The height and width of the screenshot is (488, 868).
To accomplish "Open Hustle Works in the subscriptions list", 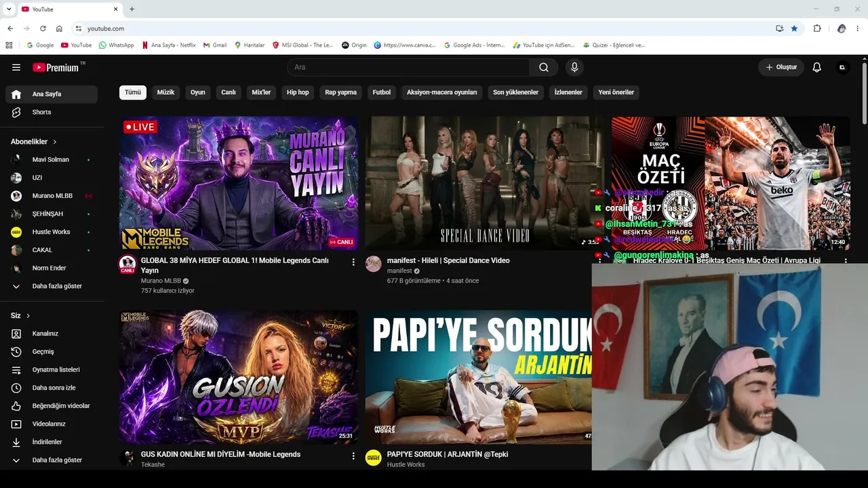I will click(52, 232).
